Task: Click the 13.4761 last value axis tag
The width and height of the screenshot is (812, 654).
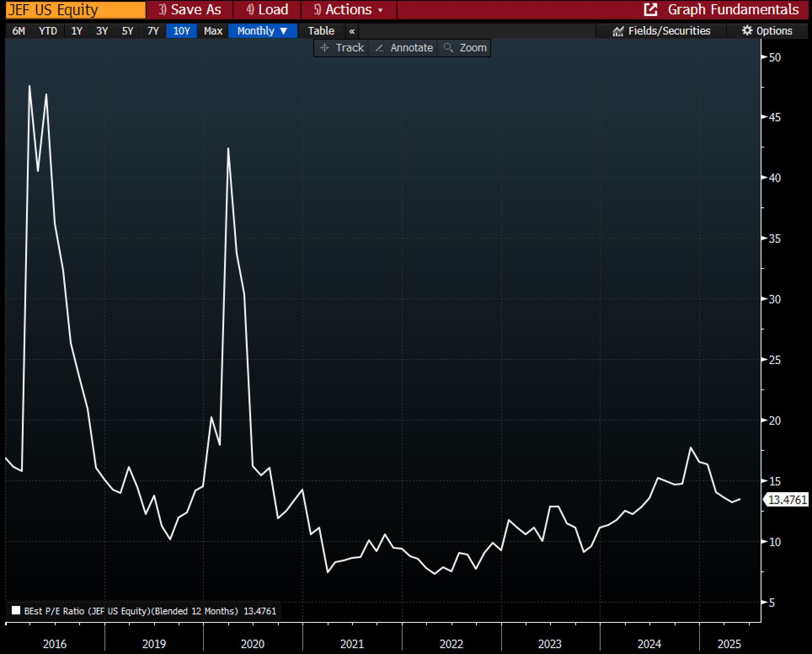Action: click(787, 500)
